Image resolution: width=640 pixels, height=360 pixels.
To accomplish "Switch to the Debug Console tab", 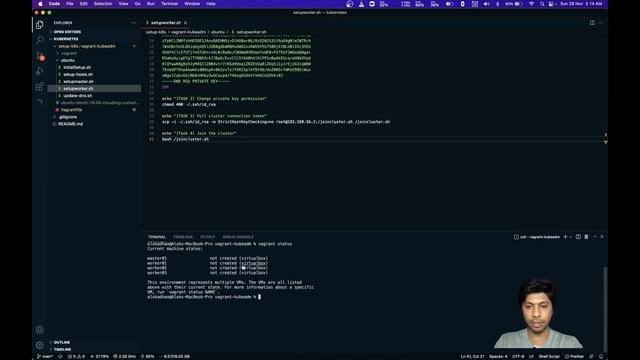I will pos(238,237).
